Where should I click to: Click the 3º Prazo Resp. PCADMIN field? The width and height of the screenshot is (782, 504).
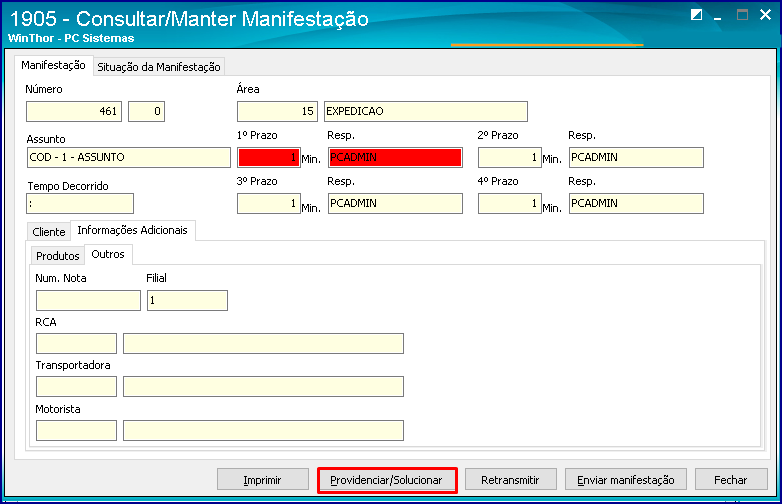tap(395, 203)
